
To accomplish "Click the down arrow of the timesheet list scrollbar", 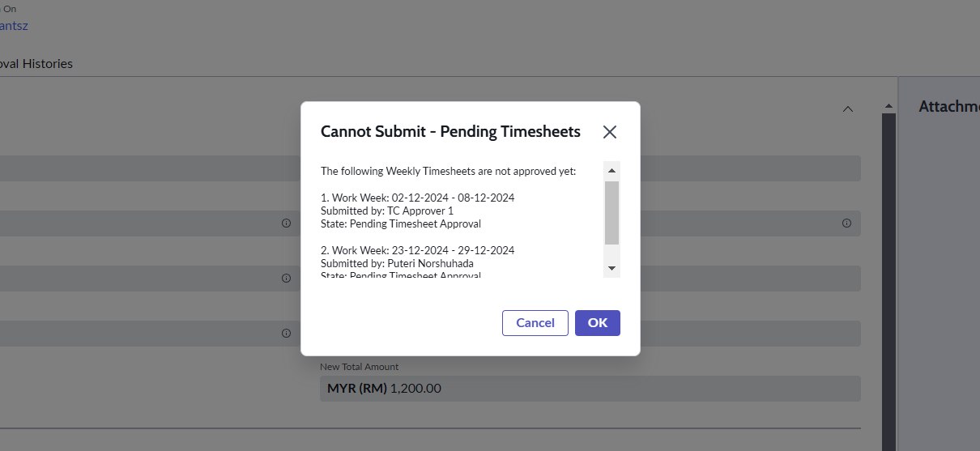I will 612,268.
